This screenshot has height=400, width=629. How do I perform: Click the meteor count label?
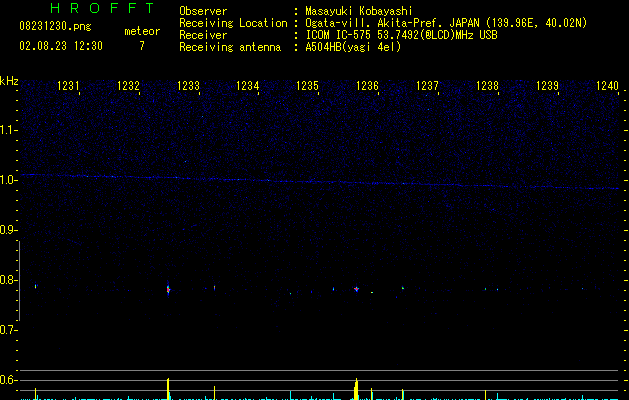[142, 31]
